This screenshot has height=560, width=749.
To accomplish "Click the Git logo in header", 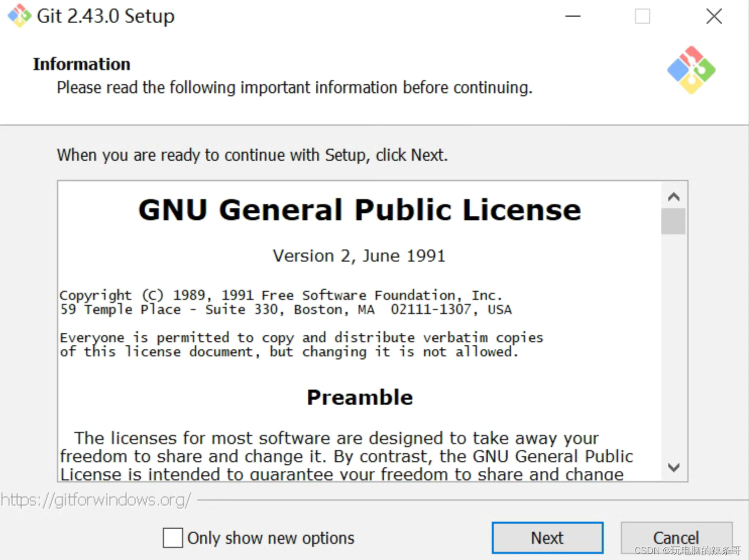I will (x=692, y=70).
